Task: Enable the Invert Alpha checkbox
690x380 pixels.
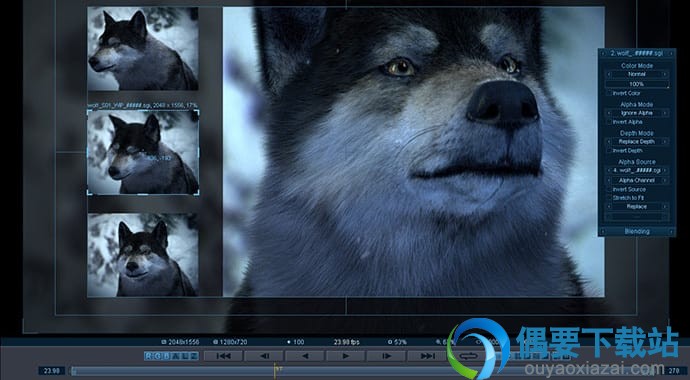Action: (x=609, y=122)
